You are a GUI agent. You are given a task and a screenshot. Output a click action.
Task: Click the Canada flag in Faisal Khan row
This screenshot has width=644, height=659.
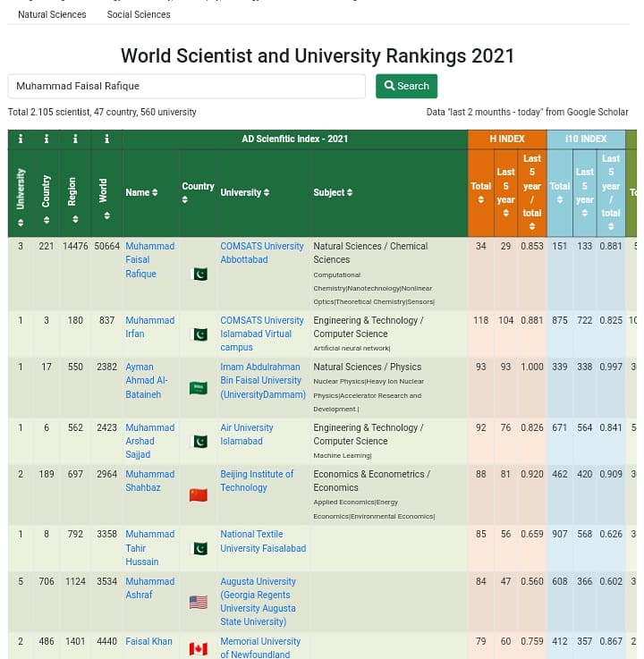(x=199, y=649)
